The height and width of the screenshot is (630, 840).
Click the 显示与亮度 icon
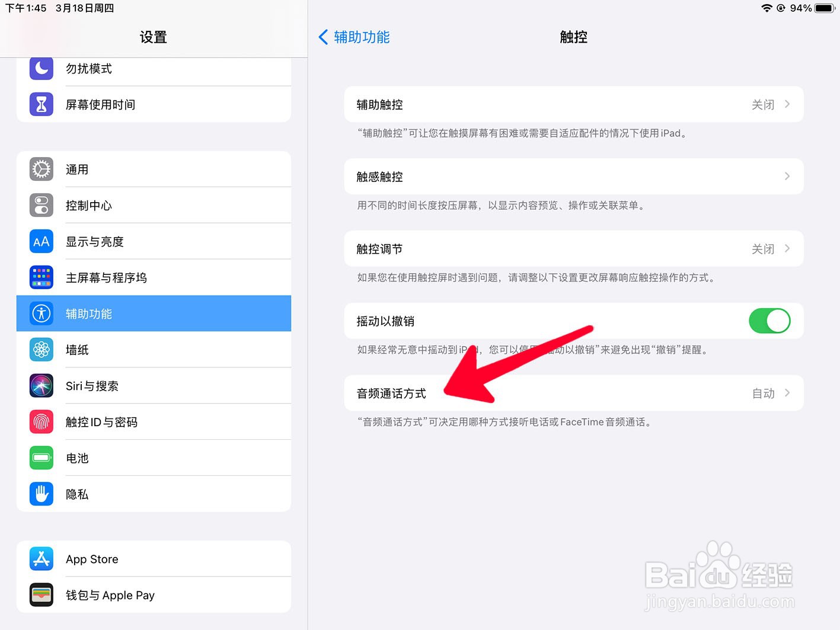tap(41, 241)
